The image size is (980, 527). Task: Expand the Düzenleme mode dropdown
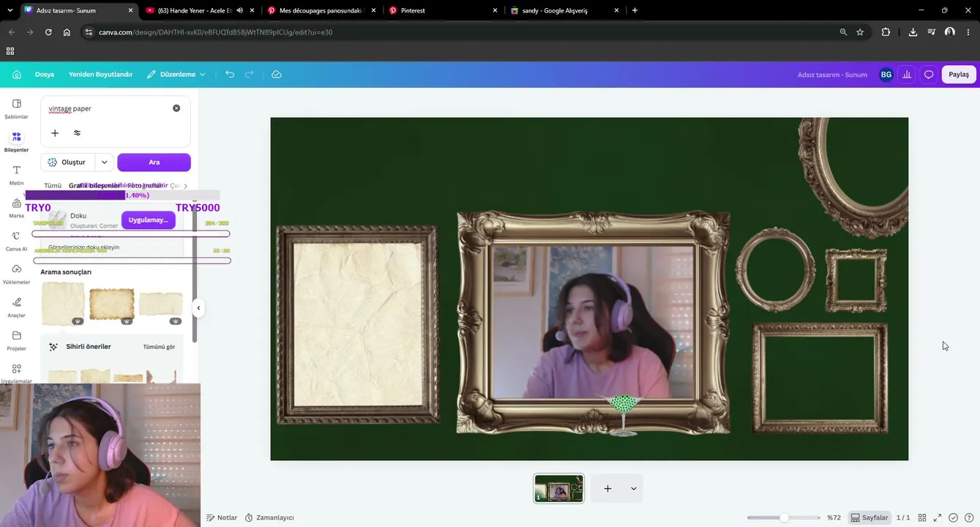click(176, 75)
